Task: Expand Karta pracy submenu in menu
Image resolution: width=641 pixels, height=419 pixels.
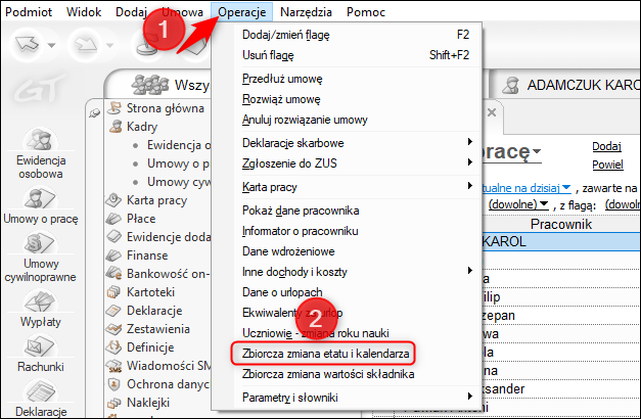Action: click(356, 187)
